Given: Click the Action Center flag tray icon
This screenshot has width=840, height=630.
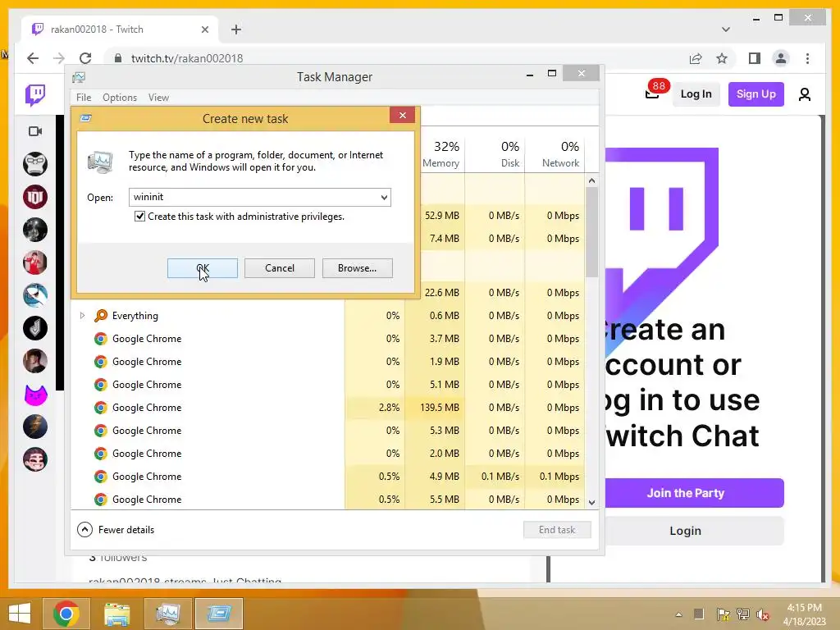Looking at the screenshot, I should [x=723, y=614].
